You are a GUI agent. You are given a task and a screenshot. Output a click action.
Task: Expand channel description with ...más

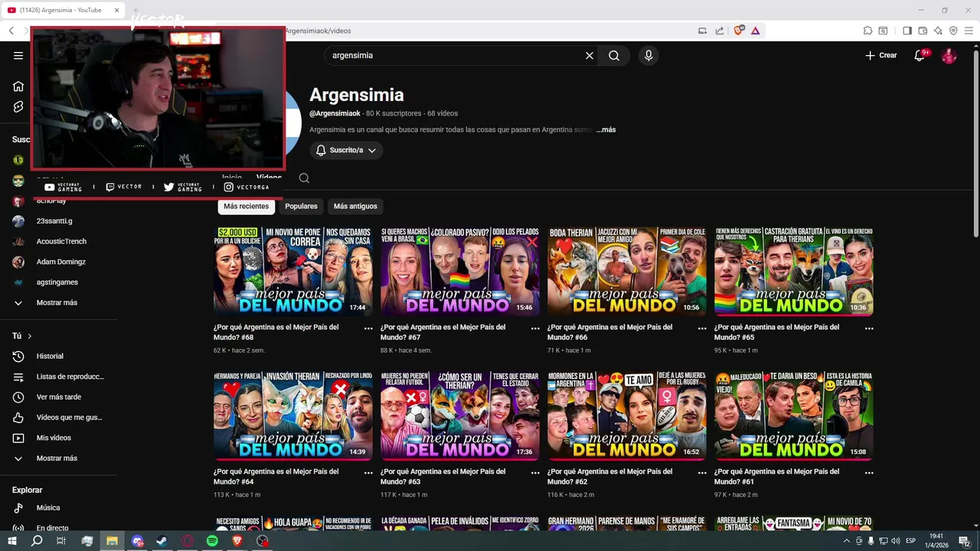pos(606,130)
